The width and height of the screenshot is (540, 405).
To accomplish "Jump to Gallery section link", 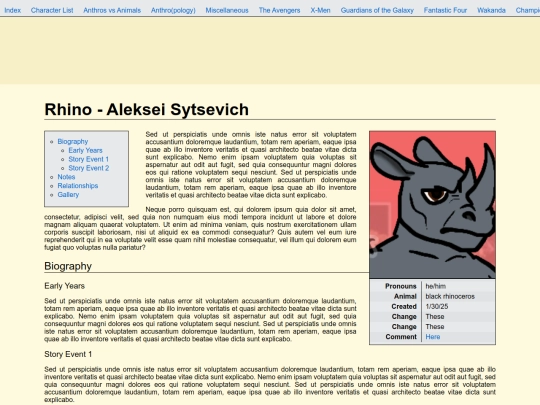I will point(68,195).
